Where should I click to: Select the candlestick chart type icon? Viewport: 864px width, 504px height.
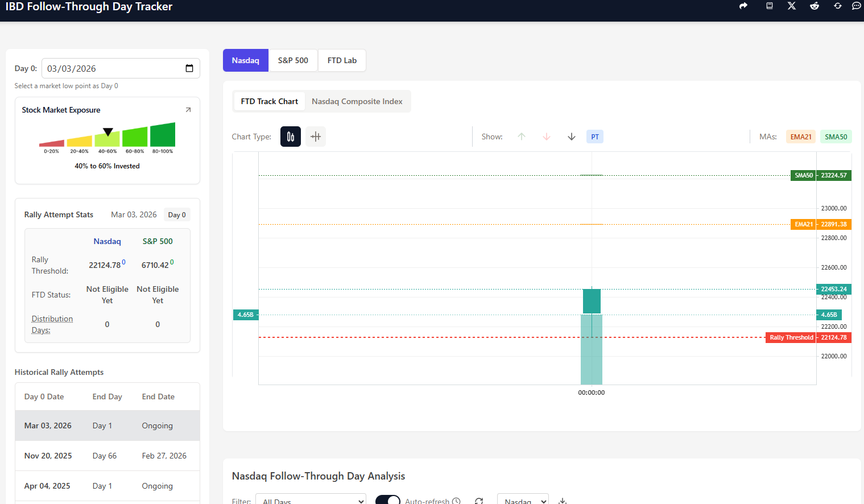point(290,137)
